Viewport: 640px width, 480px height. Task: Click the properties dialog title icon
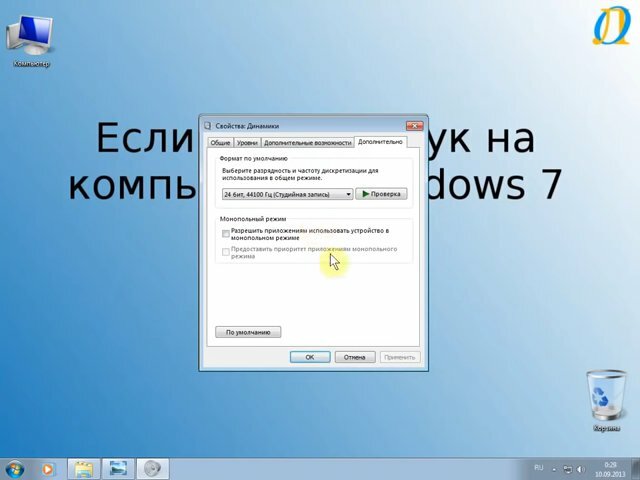(208, 126)
